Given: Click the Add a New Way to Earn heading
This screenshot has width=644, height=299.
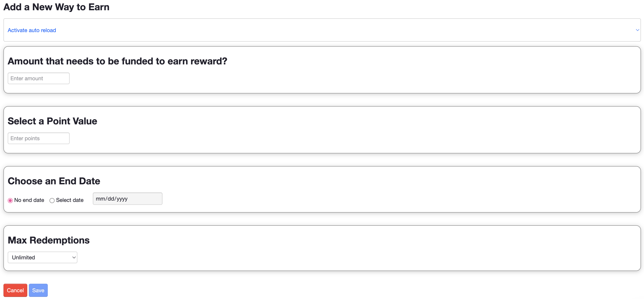Looking at the screenshot, I should pyautogui.click(x=56, y=7).
